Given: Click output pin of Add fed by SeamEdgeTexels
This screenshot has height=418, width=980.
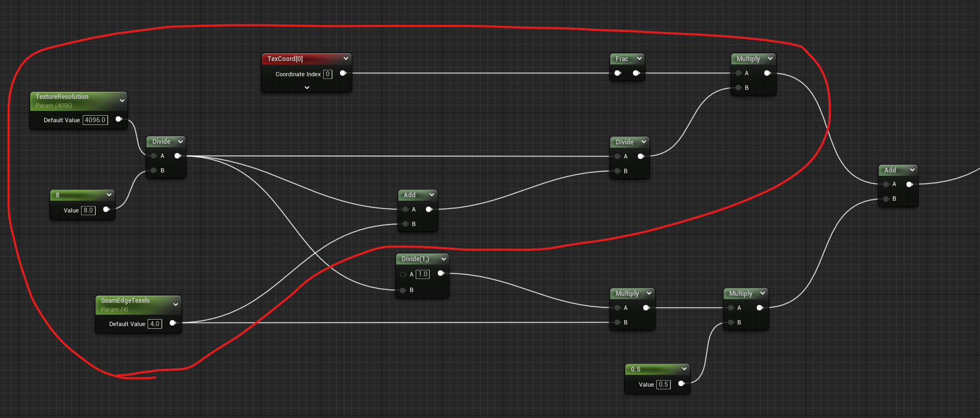Looking at the screenshot, I should (x=429, y=209).
